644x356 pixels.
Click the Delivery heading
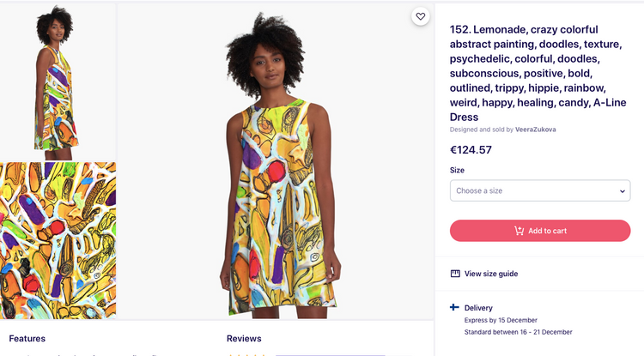[478, 307]
